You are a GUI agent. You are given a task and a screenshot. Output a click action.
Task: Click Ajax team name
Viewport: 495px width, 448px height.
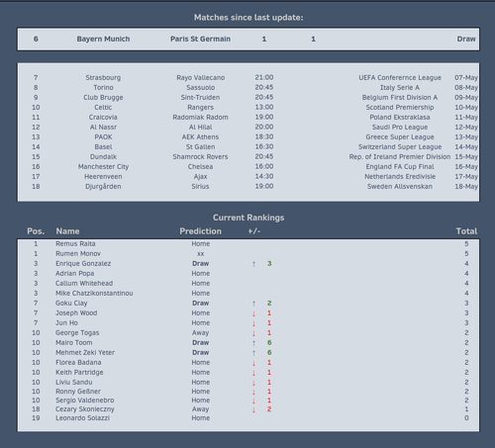click(x=200, y=177)
